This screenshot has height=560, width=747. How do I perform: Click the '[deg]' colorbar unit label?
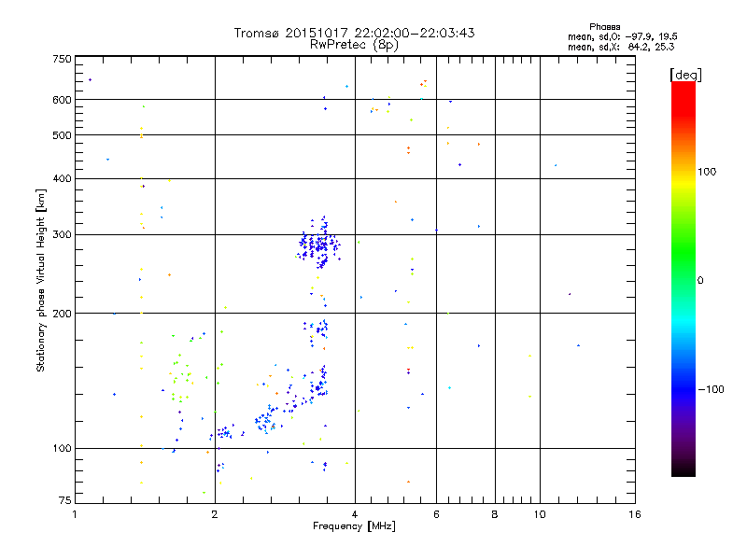coord(685,75)
